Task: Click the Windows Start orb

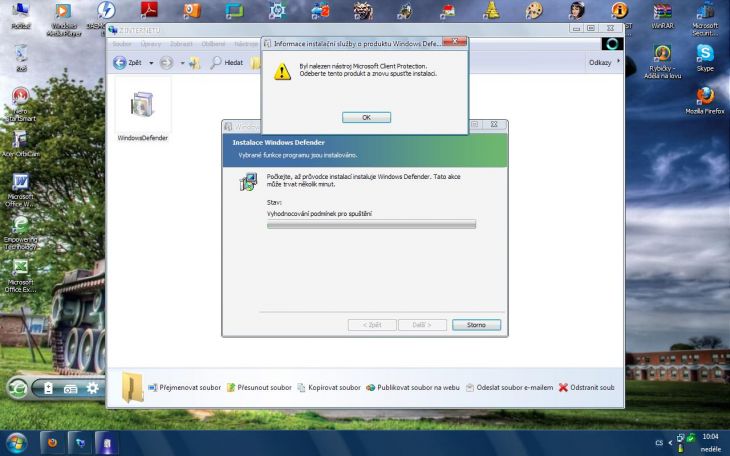Action: pos(16,443)
